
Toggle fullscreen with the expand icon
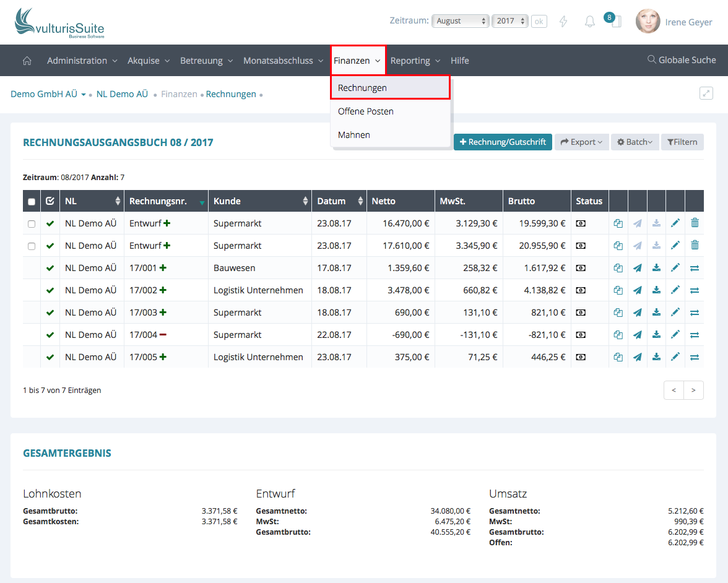pos(706,93)
